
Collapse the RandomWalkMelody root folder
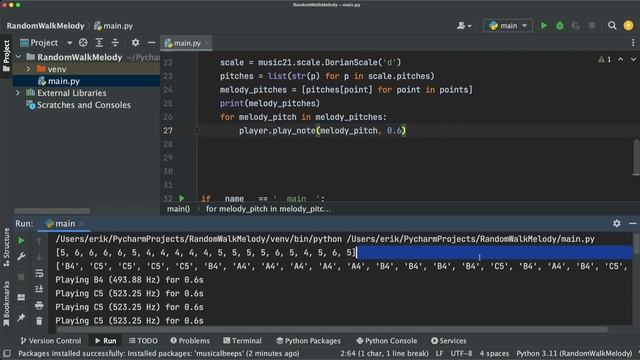[18, 57]
